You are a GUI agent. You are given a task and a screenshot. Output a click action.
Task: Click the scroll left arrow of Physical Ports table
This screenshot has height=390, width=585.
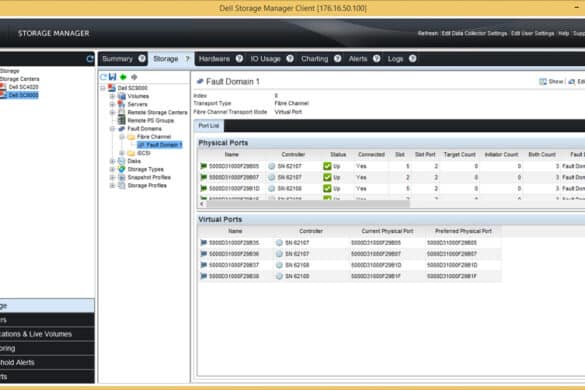coord(202,204)
